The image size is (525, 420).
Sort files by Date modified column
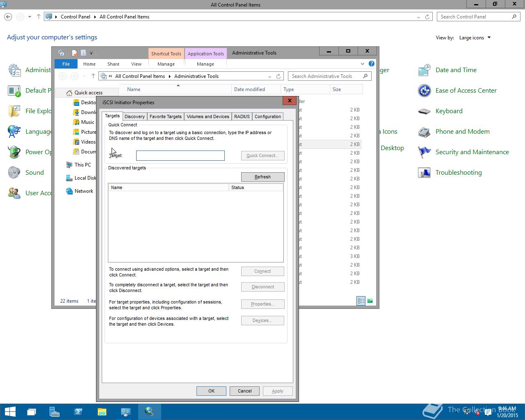(x=256, y=89)
